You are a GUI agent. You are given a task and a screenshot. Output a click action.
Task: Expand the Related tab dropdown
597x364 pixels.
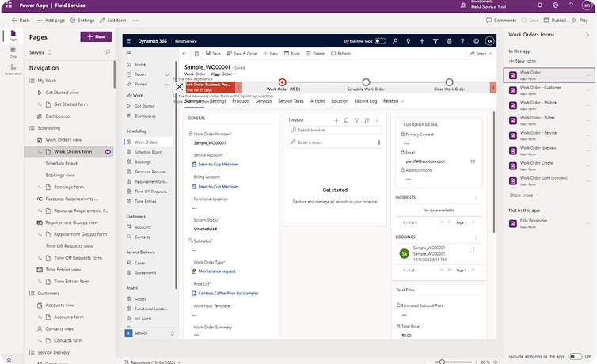click(x=393, y=101)
